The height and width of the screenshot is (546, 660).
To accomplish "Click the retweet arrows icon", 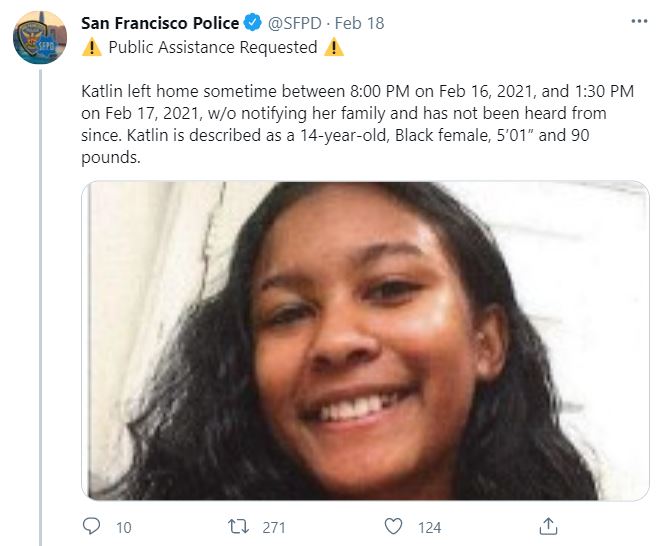I will (237, 525).
